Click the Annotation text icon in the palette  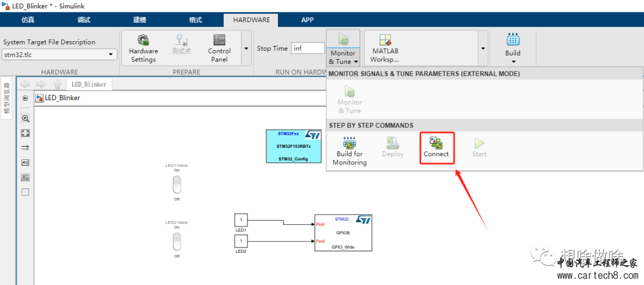point(25,163)
